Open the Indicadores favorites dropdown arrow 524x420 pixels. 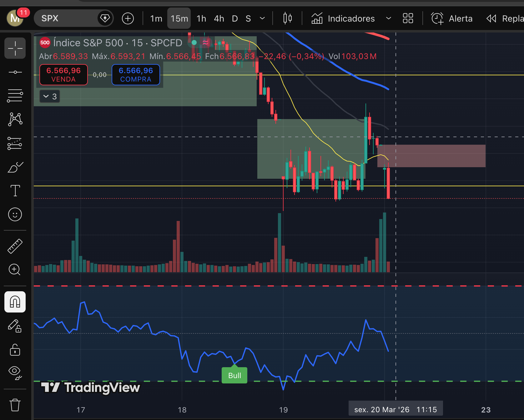click(388, 18)
